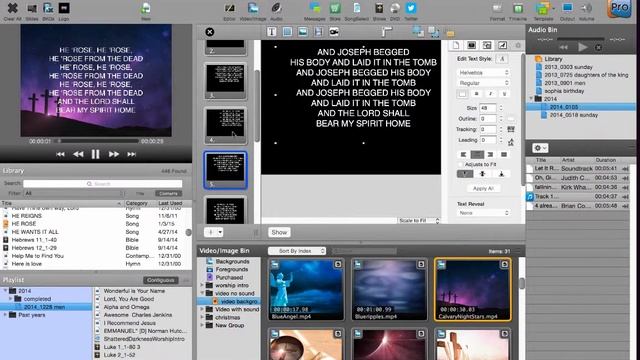Open the Regular font style dropdown

(483, 83)
